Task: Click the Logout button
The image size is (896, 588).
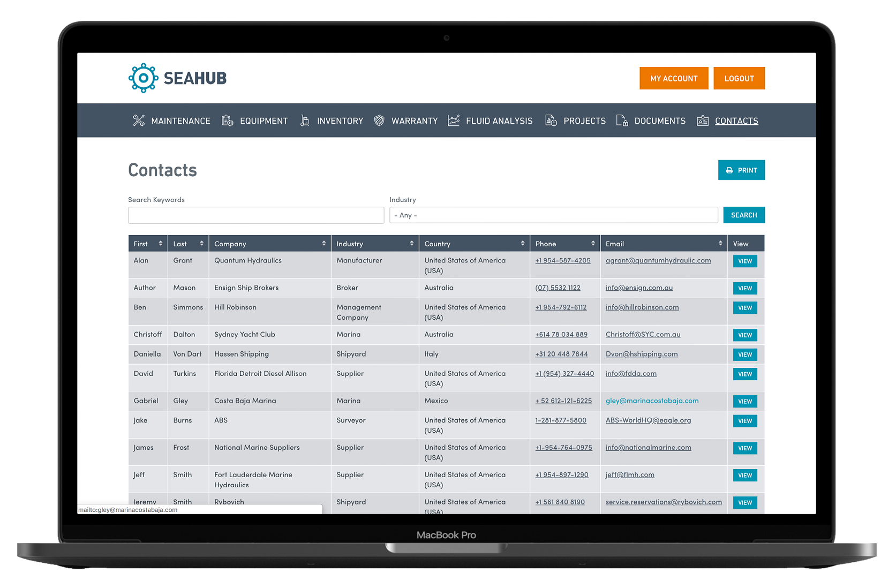Action: [x=739, y=78]
